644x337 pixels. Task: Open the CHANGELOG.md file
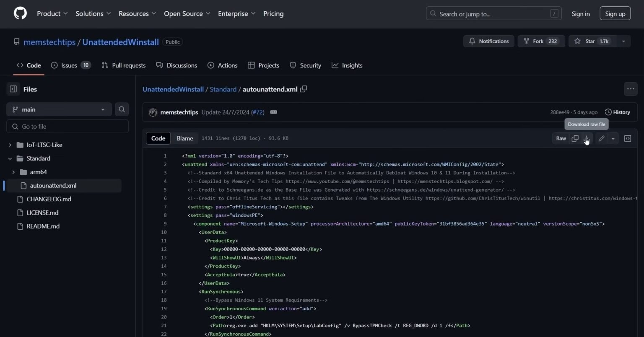point(49,199)
